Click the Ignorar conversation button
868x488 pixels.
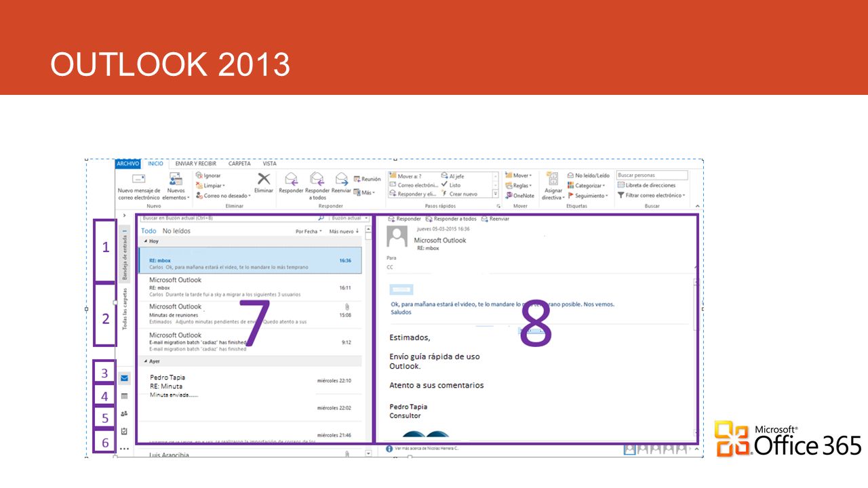coord(208,176)
